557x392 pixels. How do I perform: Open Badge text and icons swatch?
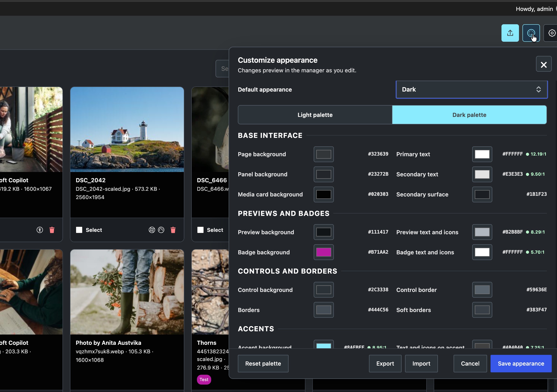[x=482, y=252]
